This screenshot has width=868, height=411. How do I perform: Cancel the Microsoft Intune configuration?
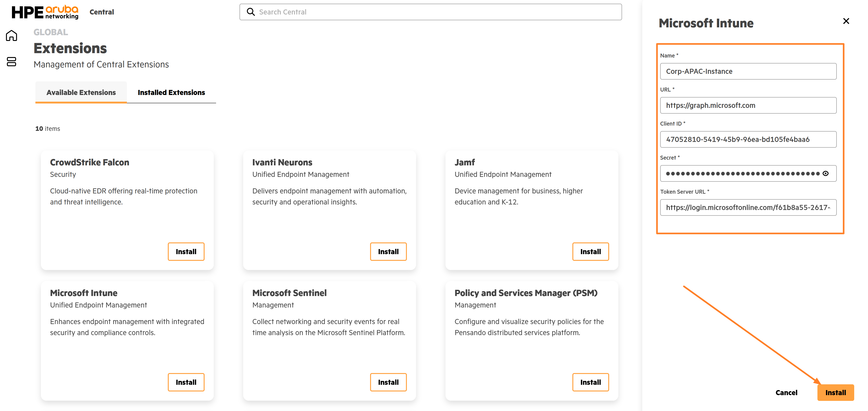[786, 392]
